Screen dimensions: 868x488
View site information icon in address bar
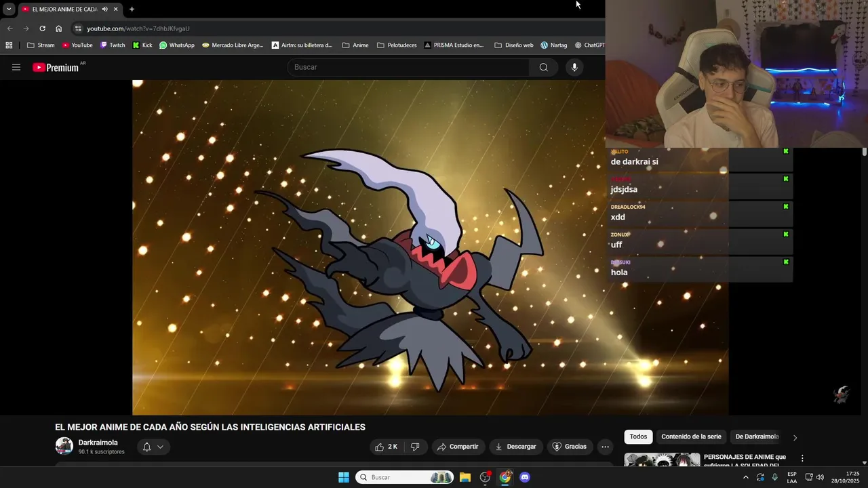[x=78, y=28]
